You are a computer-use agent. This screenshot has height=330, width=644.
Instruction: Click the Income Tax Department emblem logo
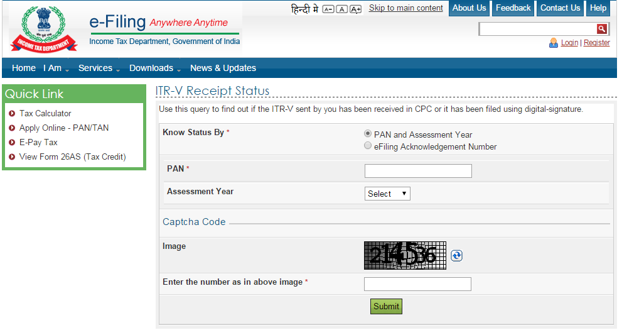tap(43, 29)
